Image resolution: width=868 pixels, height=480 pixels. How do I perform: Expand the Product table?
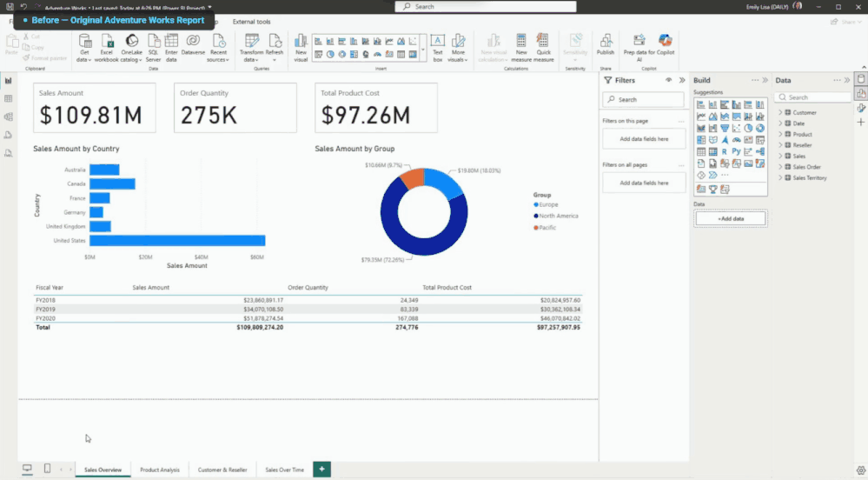[780, 134]
